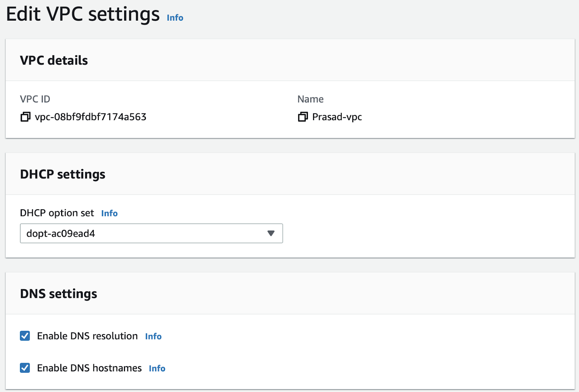The image size is (579, 392).
Task: Click the VPC details heading
Action: [x=54, y=60]
